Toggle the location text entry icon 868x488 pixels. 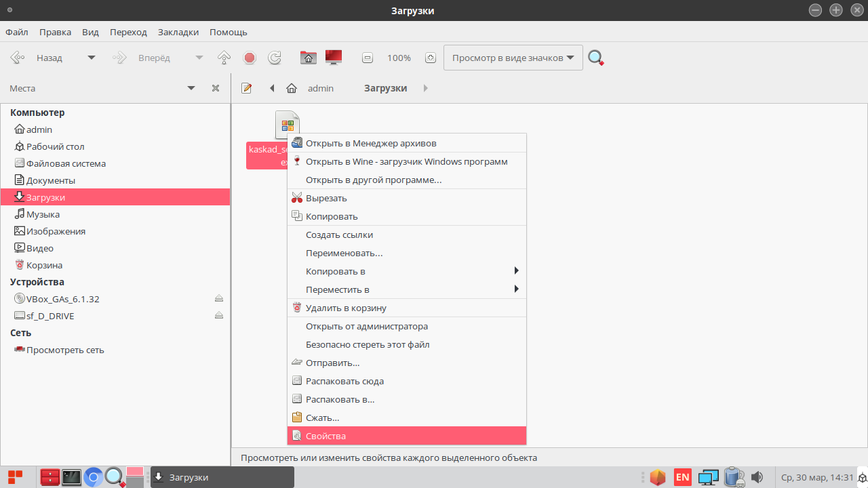[247, 88]
